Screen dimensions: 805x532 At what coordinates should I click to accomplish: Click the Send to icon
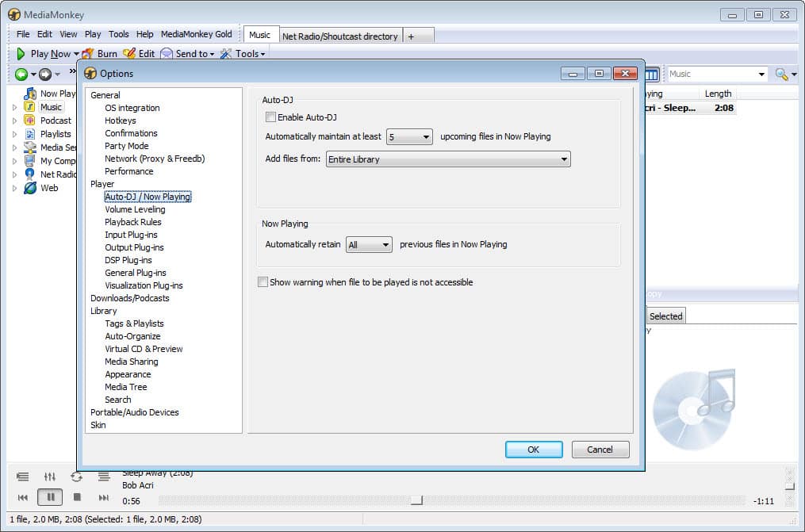(x=167, y=53)
